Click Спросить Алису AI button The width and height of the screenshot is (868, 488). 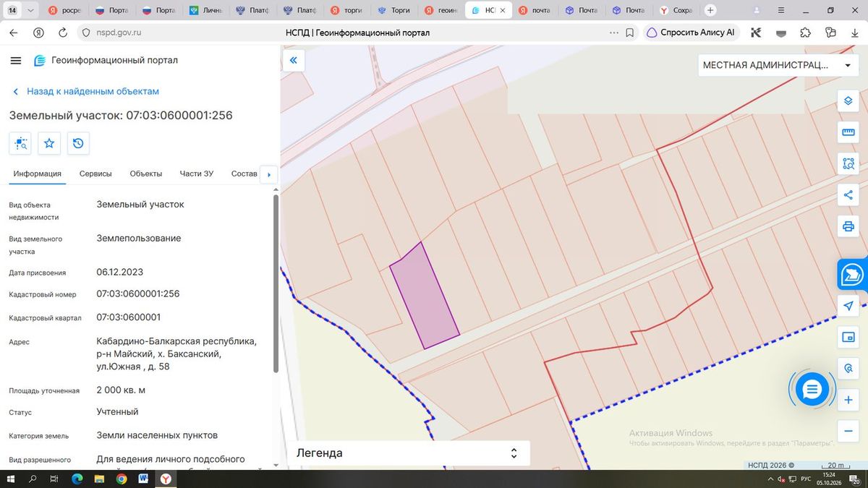click(x=692, y=33)
